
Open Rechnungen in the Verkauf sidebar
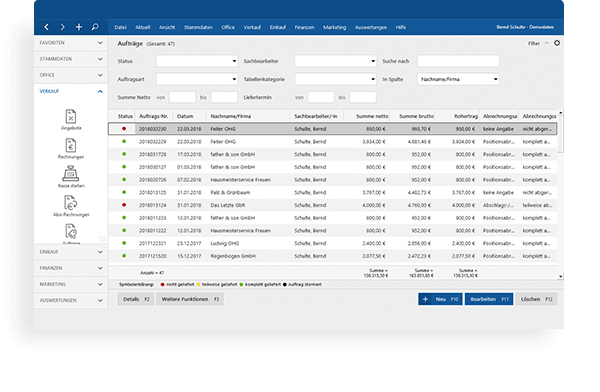[x=71, y=149]
